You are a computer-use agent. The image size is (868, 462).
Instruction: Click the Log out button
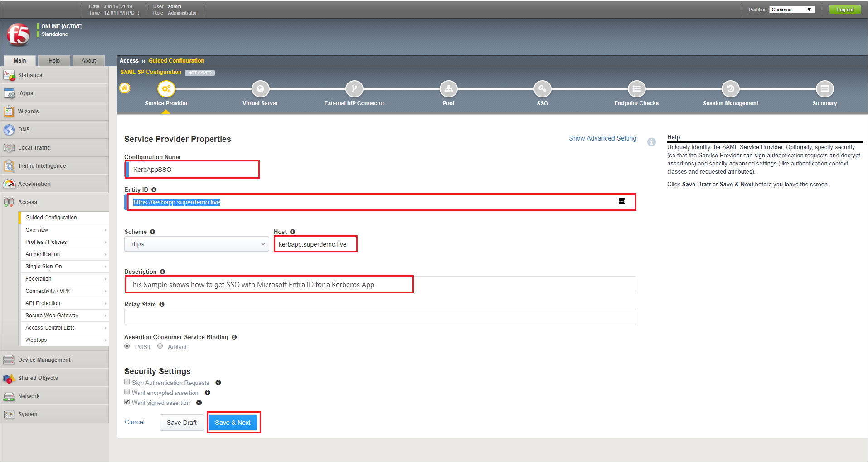(x=845, y=10)
